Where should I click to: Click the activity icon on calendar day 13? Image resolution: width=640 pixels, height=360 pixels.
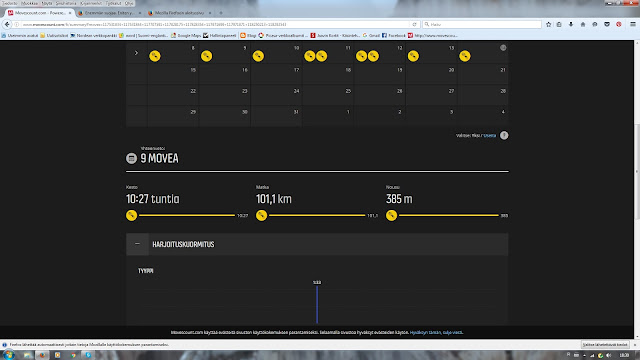pyautogui.click(x=413, y=56)
